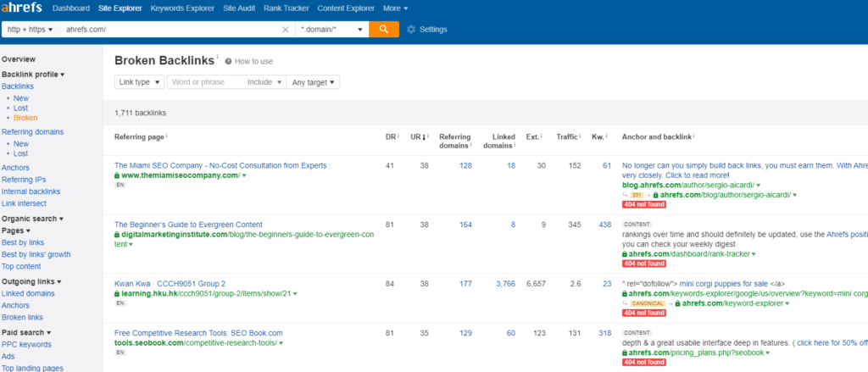Expand the dropdown arrow next to www.themiamiseocompany.com
868x372 pixels.
tap(244, 176)
